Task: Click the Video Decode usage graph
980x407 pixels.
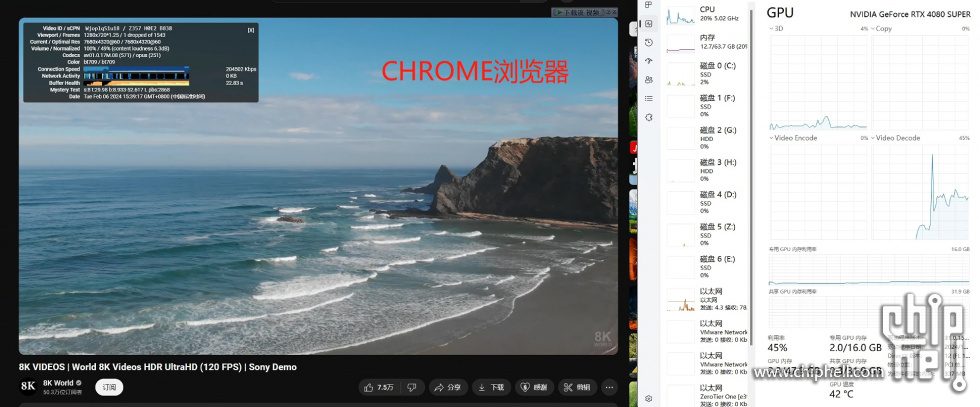Action: (921, 191)
